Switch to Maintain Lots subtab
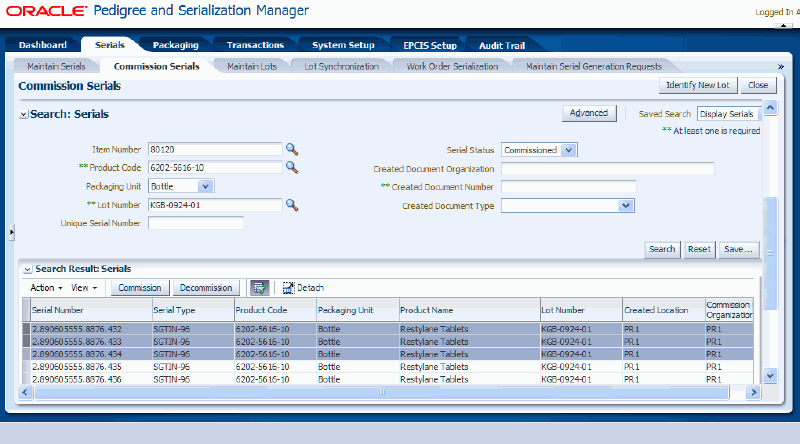Screen dimensions: 800x444 (252, 66)
